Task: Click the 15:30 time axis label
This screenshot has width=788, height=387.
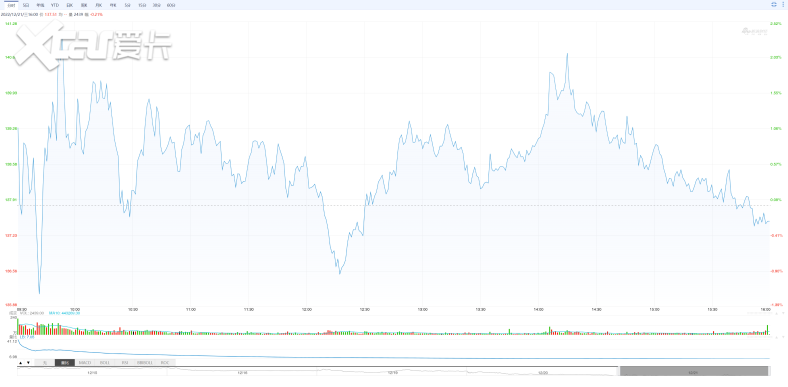Action: 713,310
